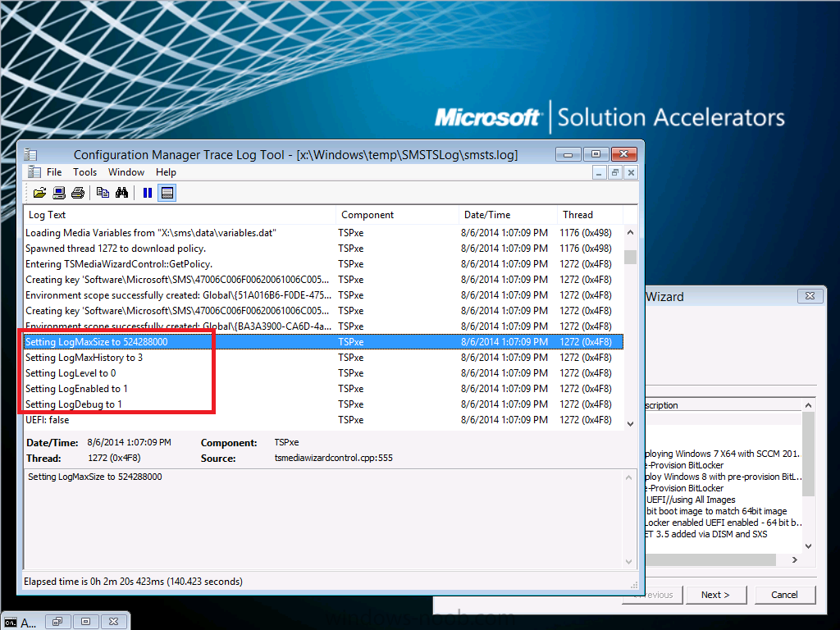
Task: Open the Help menu
Action: (166, 172)
